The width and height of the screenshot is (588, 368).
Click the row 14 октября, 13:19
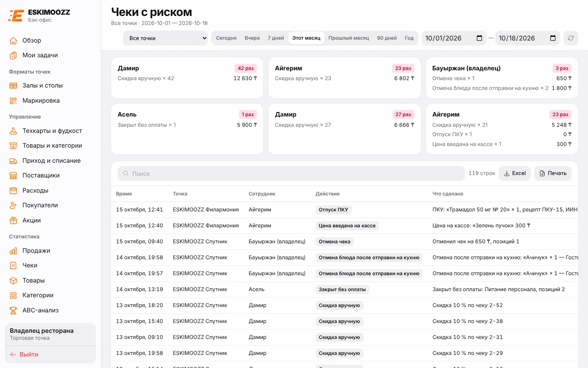tap(345, 289)
